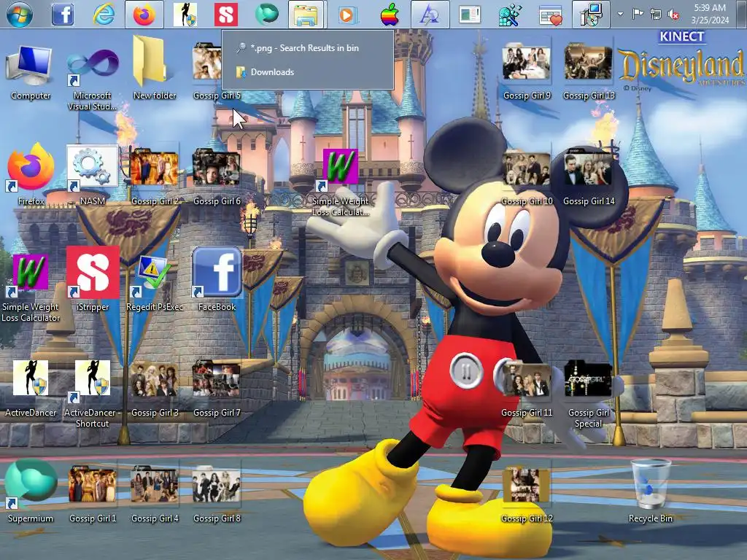Select Gossip Girl 4 folder

tap(155, 494)
